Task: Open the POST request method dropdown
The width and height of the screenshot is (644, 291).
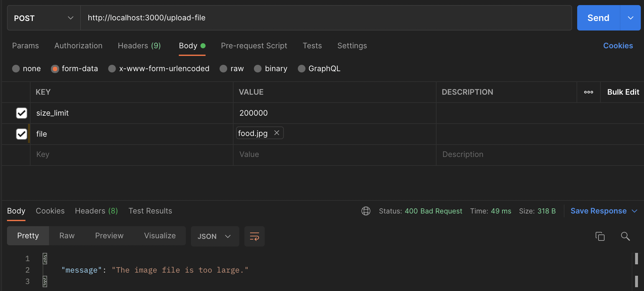Action: [x=43, y=18]
